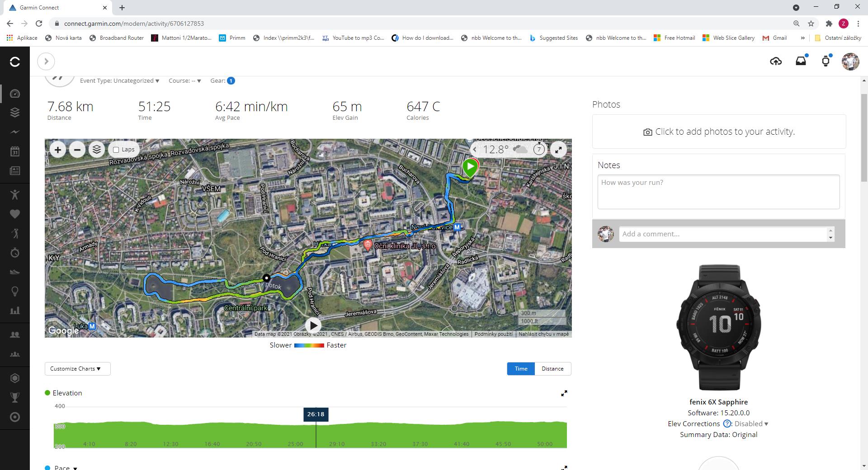The height and width of the screenshot is (470, 868).
Task: Open the Challenges layers icon in sidebar
Action: [x=15, y=113]
